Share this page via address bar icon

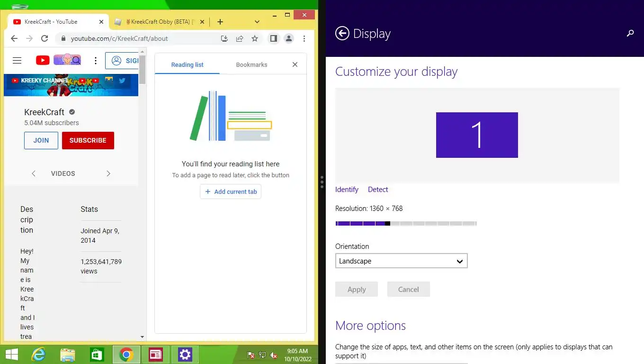tap(240, 38)
